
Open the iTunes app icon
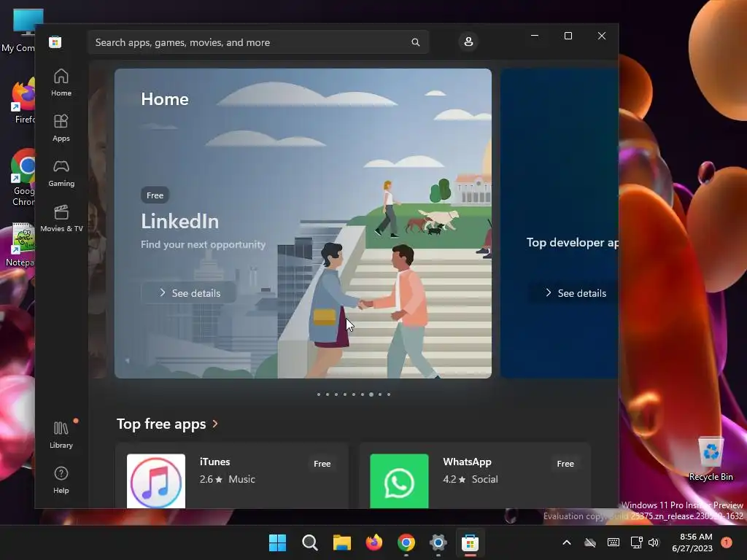click(156, 481)
